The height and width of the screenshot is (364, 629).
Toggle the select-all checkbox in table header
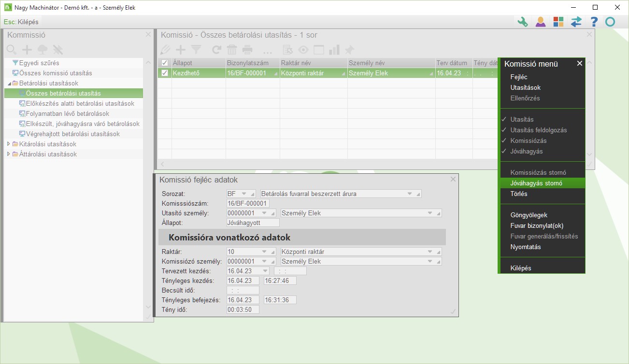click(165, 63)
